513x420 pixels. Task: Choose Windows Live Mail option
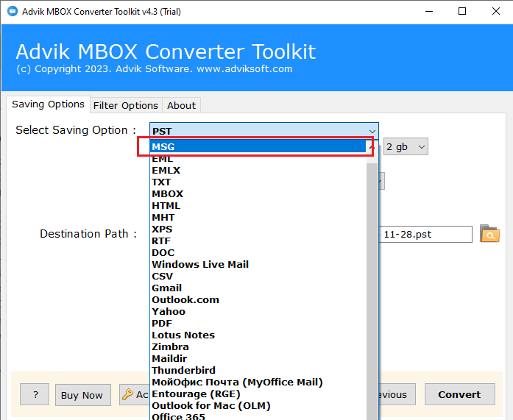[258, 264]
